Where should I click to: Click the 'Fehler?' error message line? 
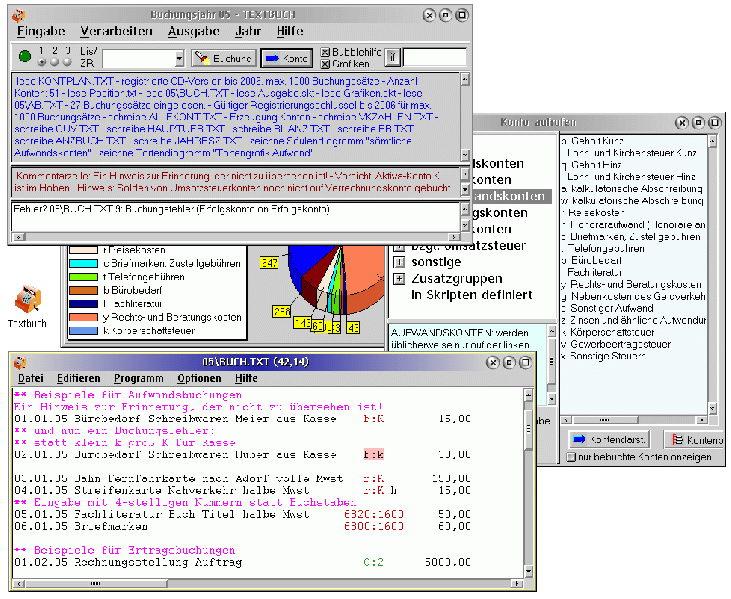tap(171, 209)
